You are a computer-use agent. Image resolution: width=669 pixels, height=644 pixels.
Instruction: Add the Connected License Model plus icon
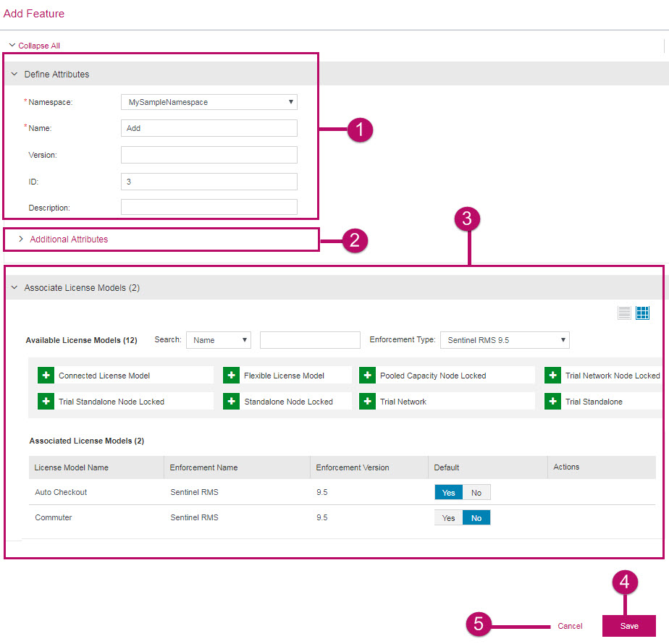click(46, 376)
